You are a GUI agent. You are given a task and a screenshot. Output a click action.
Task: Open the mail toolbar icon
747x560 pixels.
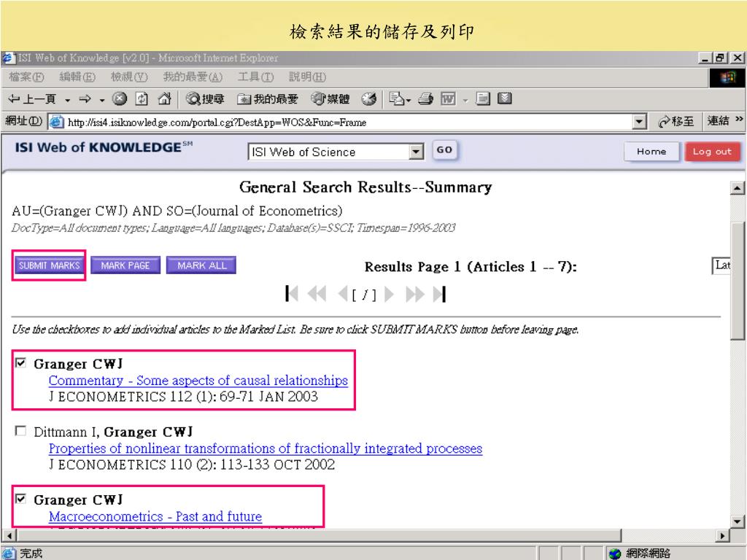point(399,98)
